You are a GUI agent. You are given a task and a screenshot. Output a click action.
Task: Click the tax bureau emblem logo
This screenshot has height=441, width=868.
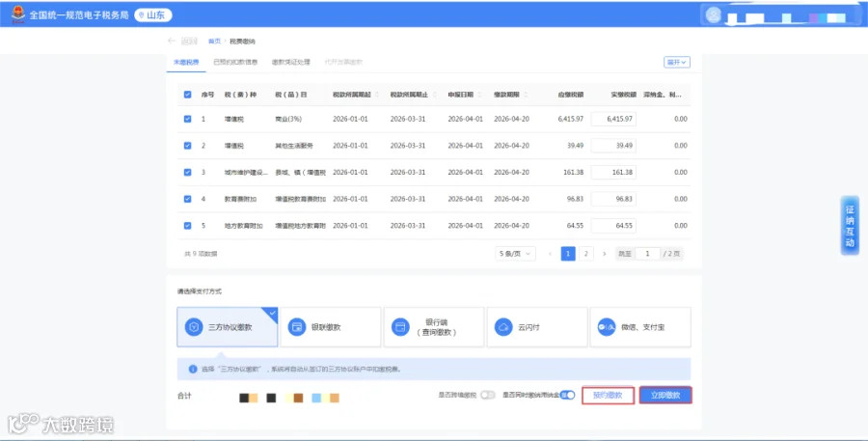17,14
